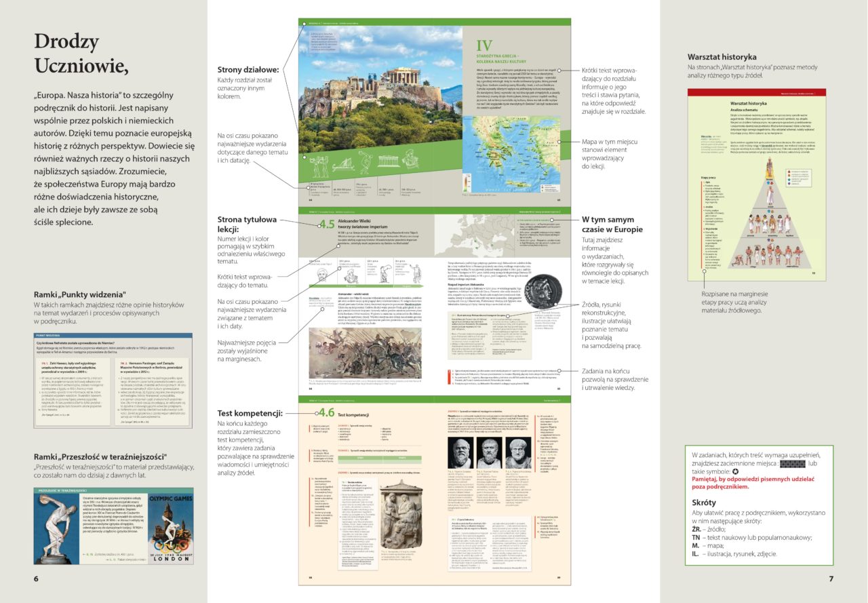Click page number 7
The width and height of the screenshot is (868, 603).
pos(831,579)
